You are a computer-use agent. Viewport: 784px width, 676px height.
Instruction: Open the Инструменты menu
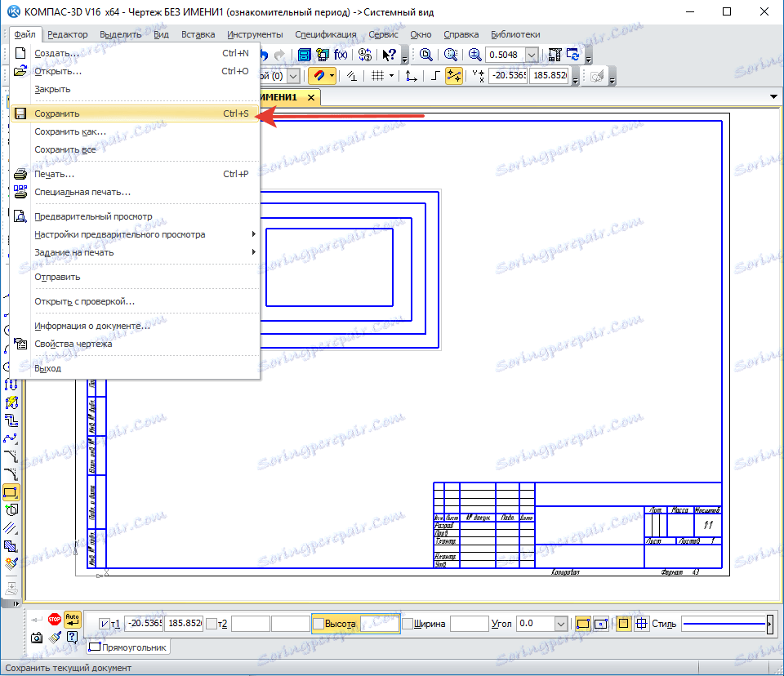click(x=255, y=34)
